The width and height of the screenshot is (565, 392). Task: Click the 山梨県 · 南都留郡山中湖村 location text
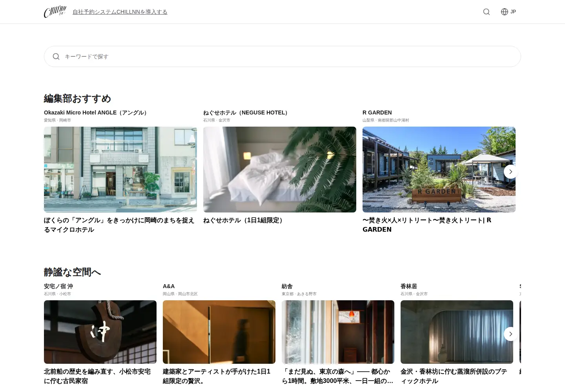point(386,120)
